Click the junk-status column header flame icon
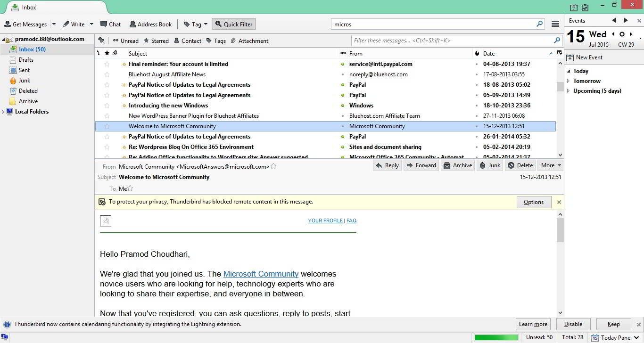Screen dimensions: 644x343 click(x=477, y=53)
